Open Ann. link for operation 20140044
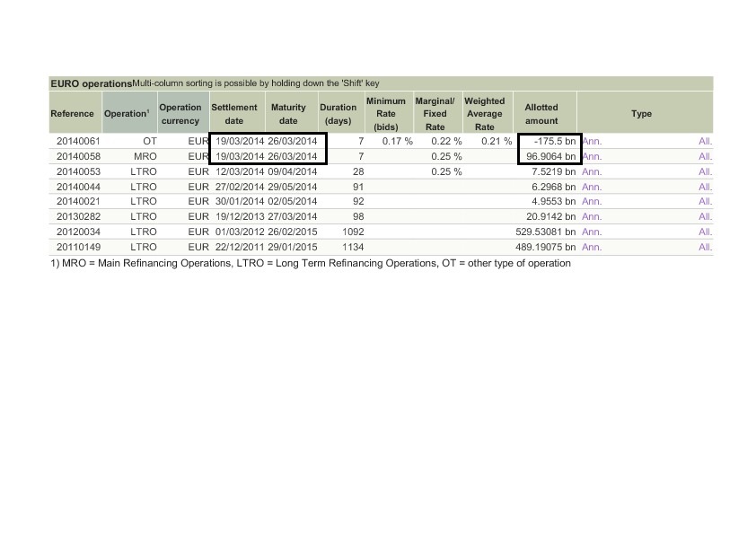 tap(592, 187)
